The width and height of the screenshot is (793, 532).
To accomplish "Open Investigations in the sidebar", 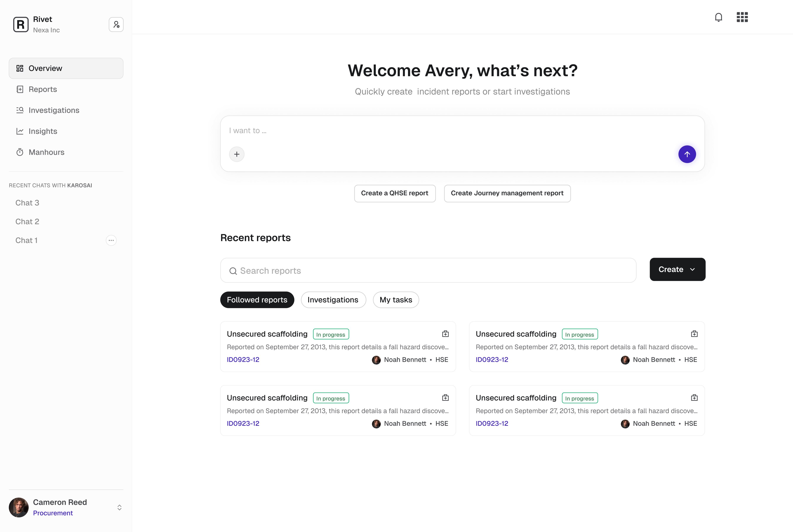I will tap(66, 110).
